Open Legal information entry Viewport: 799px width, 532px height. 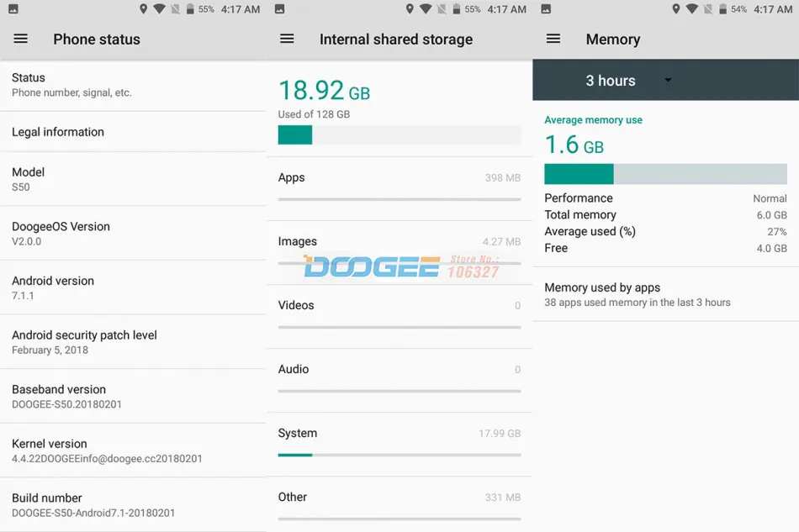point(133,132)
